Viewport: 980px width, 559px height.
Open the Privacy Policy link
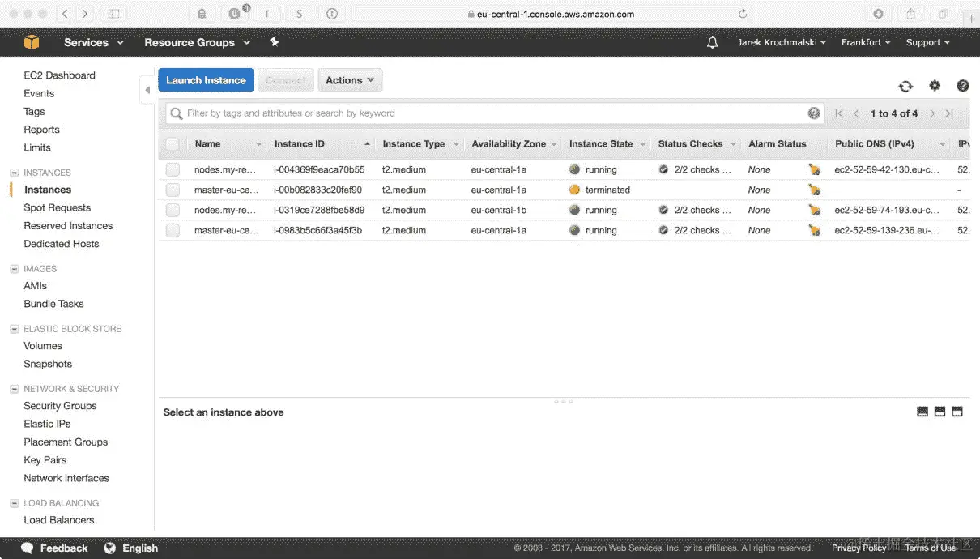click(x=859, y=548)
